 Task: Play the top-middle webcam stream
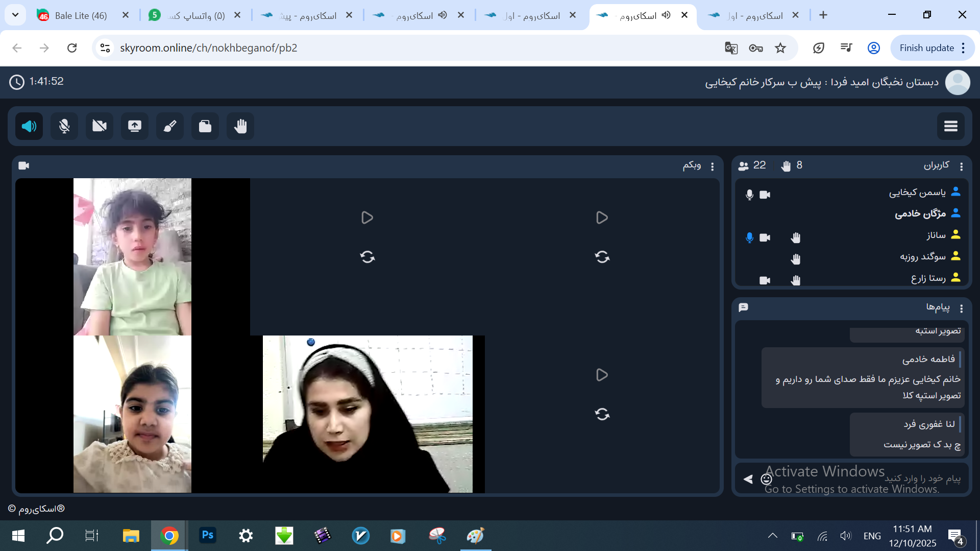(367, 218)
